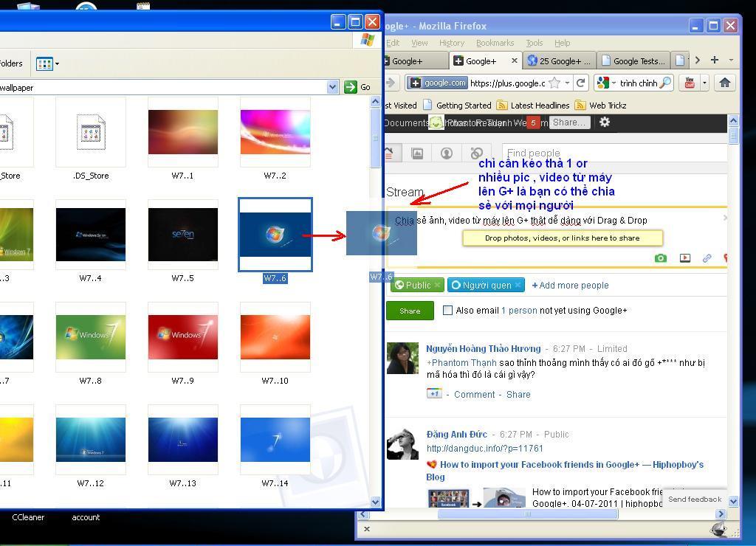Click the CCleaner desktop shortcut
This screenshot has height=546, width=756.
pos(28,517)
